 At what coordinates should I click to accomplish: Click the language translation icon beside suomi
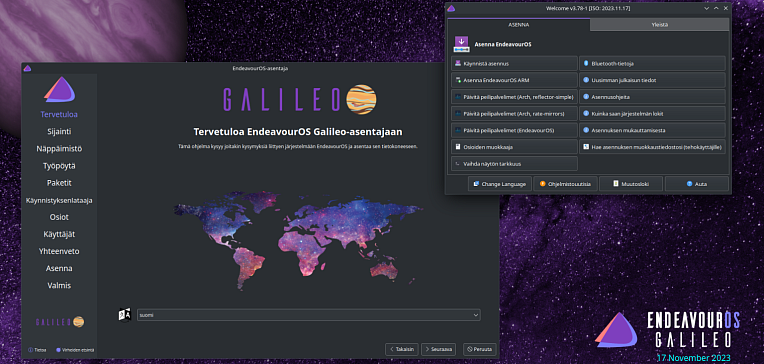tap(125, 315)
